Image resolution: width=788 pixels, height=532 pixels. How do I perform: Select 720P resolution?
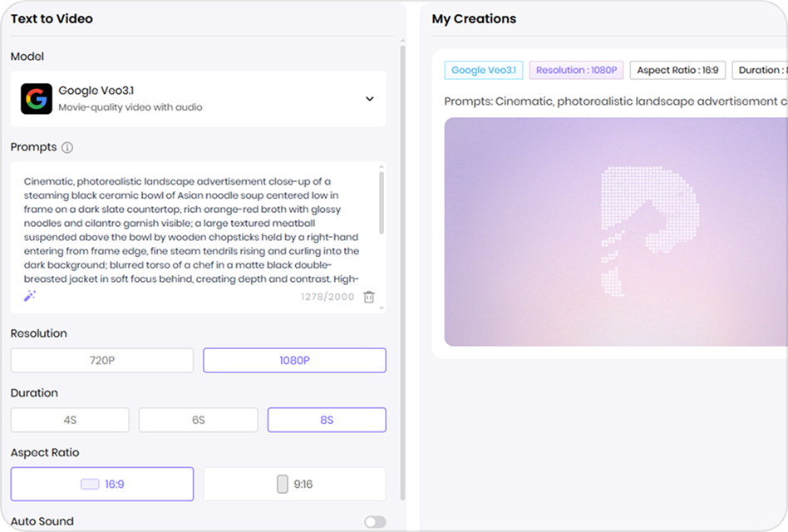tap(102, 361)
